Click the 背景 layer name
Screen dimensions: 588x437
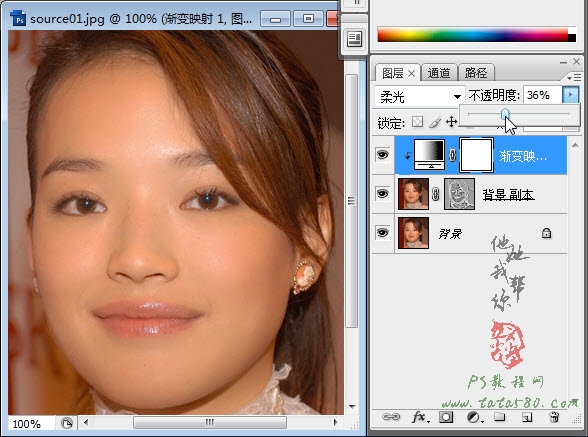(x=450, y=234)
